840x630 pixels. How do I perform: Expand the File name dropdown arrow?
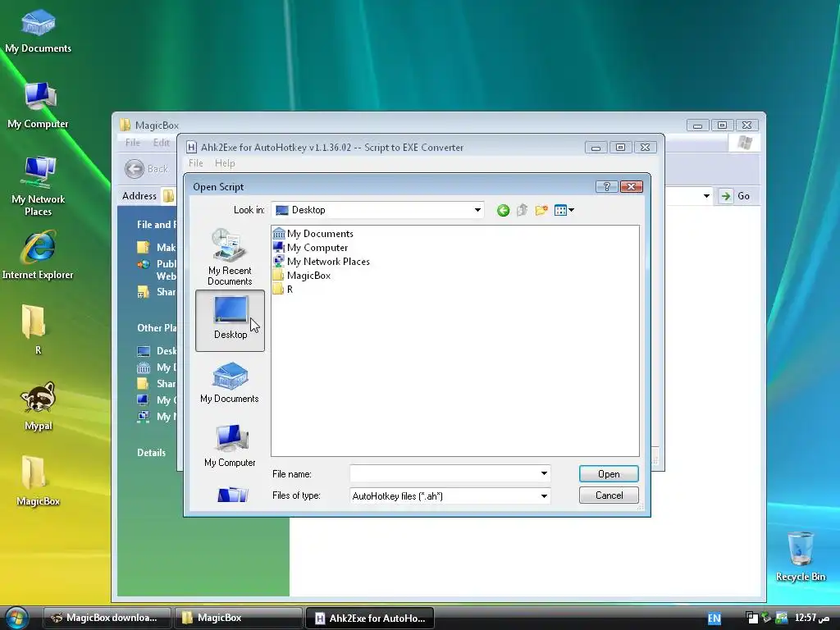544,473
